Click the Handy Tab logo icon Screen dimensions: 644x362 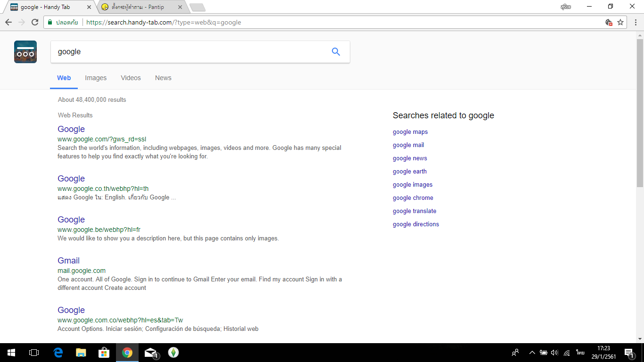tap(25, 52)
